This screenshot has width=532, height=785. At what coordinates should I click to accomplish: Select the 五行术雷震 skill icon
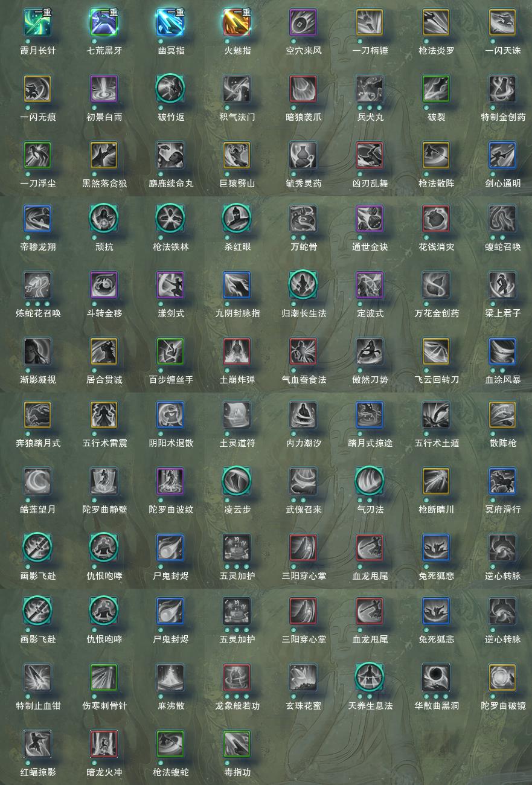point(104,415)
